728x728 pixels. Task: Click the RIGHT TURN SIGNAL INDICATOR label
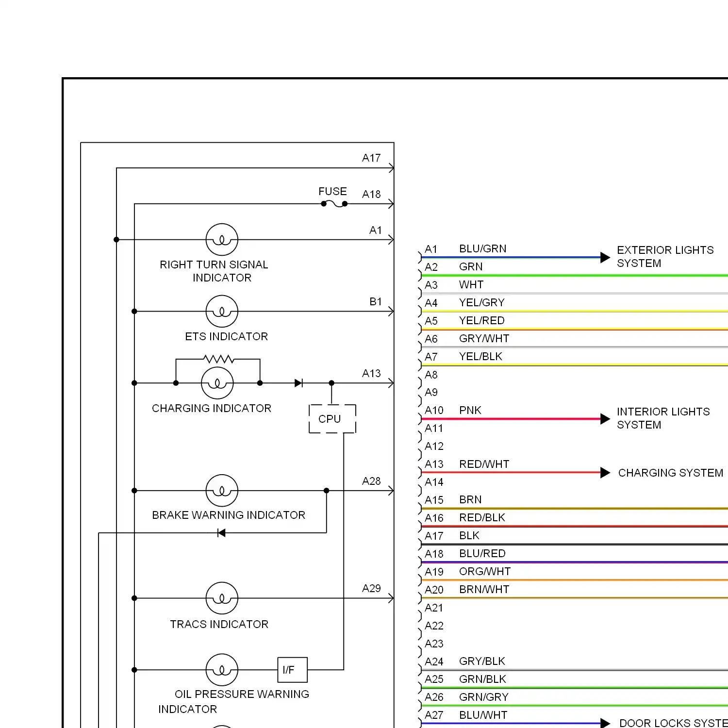click(x=214, y=271)
